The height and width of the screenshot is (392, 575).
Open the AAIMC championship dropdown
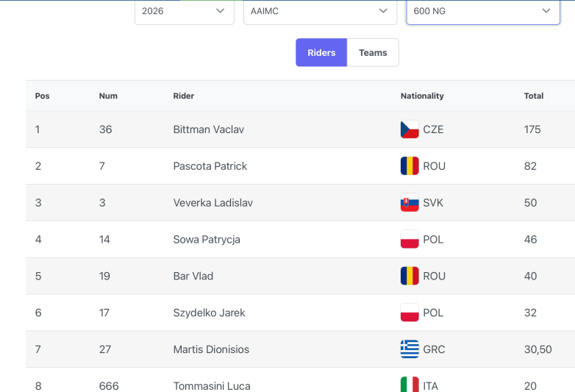pos(320,11)
